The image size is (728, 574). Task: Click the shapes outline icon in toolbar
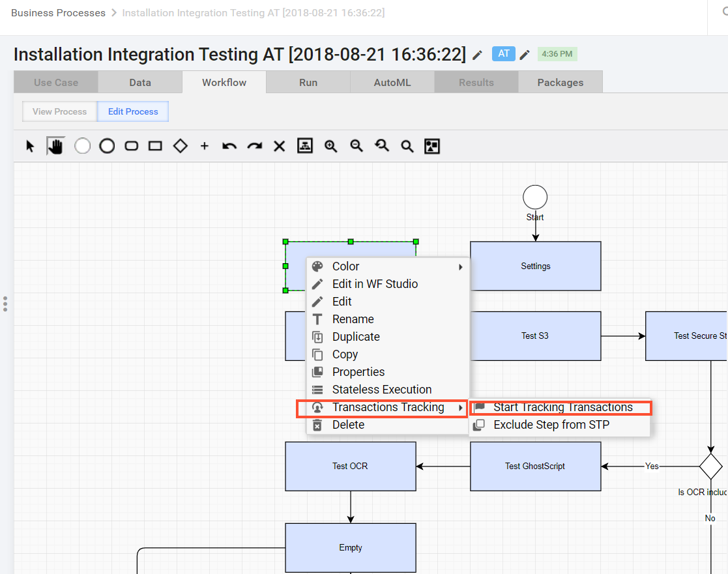pyautogui.click(x=432, y=146)
